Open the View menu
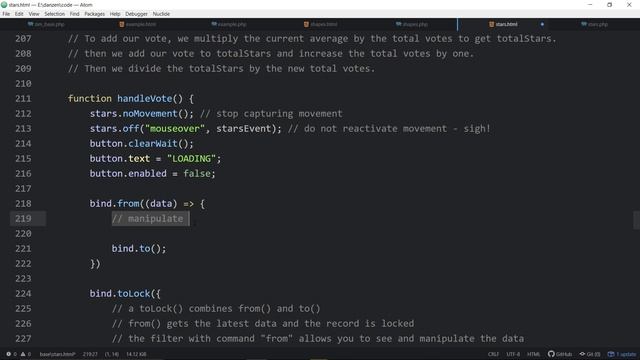 [x=34, y=14]
